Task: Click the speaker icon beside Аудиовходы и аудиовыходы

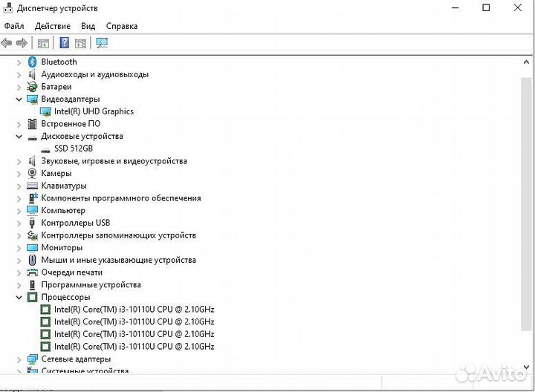Action: click(32, 74)
